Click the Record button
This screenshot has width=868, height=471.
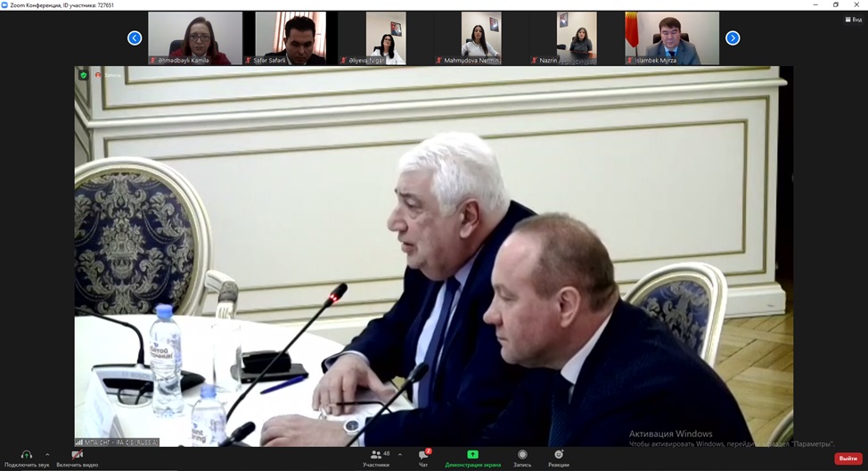pos(522,458)
